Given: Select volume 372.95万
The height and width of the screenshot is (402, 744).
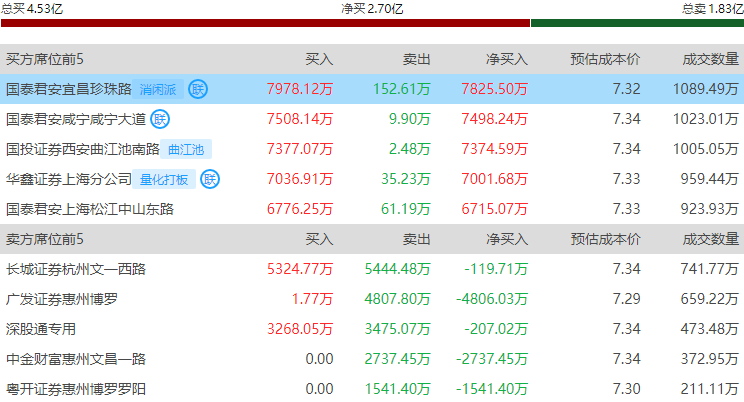Looking at the screenshot, I should pyautogui.click(x=709, y=359).
